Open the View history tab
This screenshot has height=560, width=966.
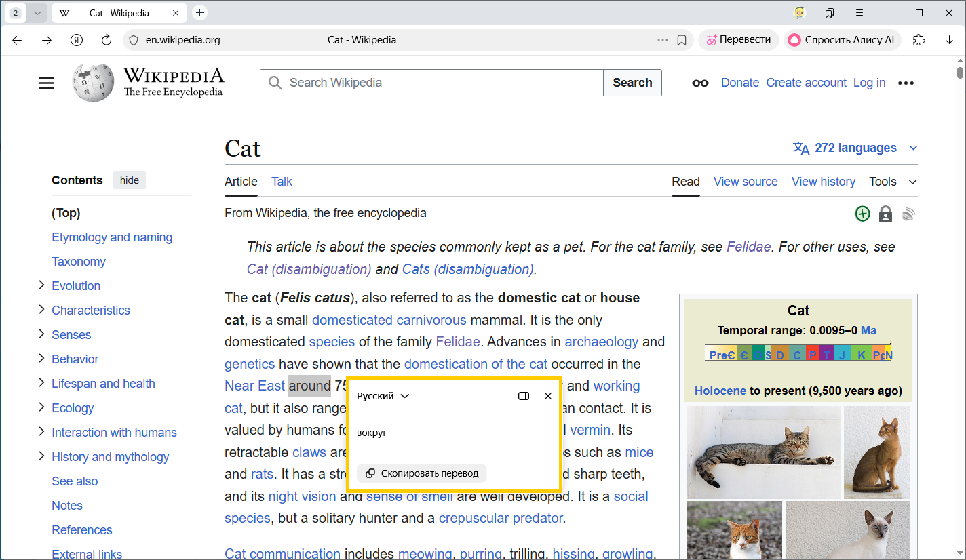tap(823, 182)
